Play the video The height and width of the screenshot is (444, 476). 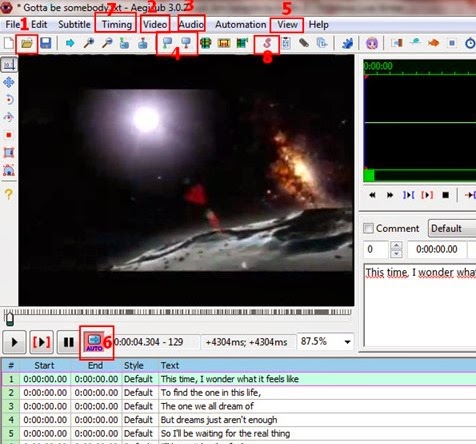14,342
